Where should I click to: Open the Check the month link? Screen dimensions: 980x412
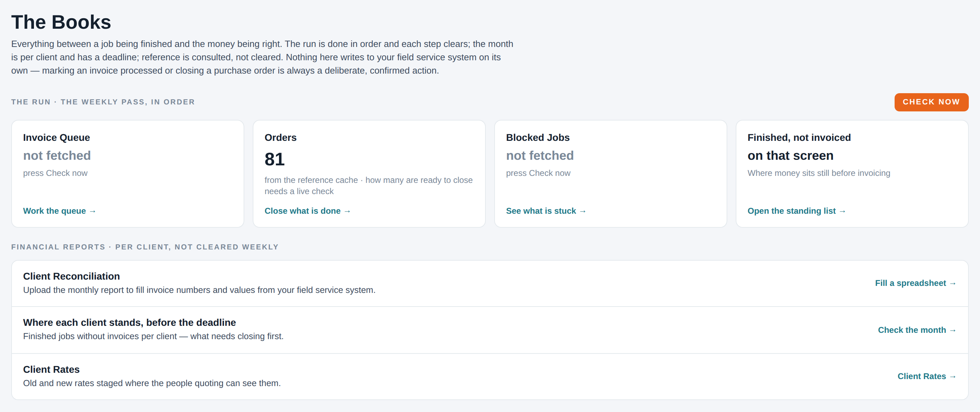coord(917,330)
